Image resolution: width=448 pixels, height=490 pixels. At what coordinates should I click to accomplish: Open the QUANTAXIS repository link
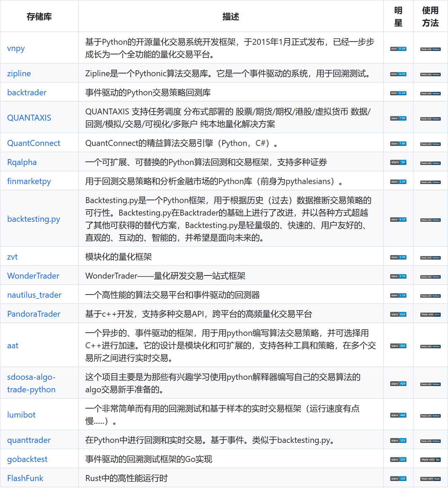tap(29, 117)
